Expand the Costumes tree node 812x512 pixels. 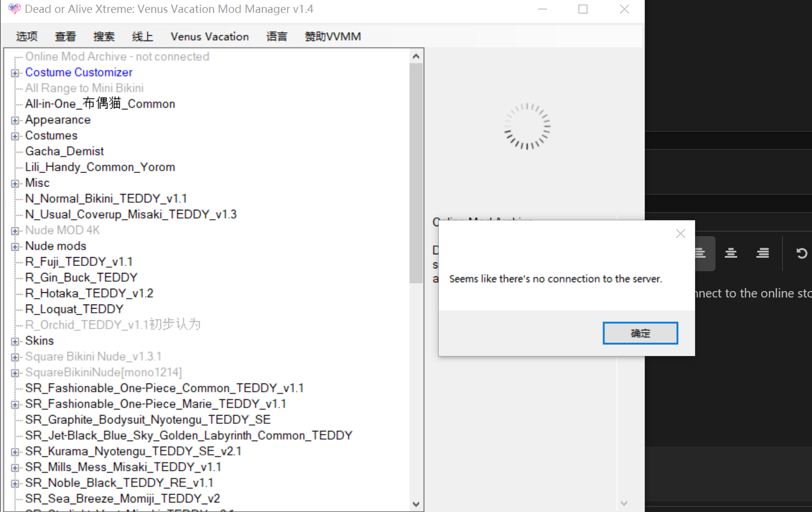click(15, 136)
